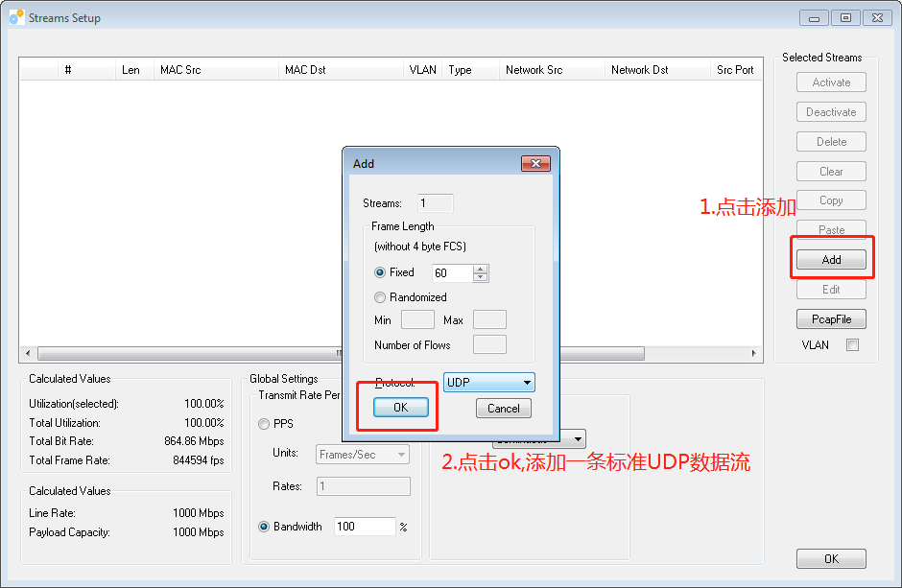
Task: Click the Max randomized length field
Action: (x=489, y=319)
